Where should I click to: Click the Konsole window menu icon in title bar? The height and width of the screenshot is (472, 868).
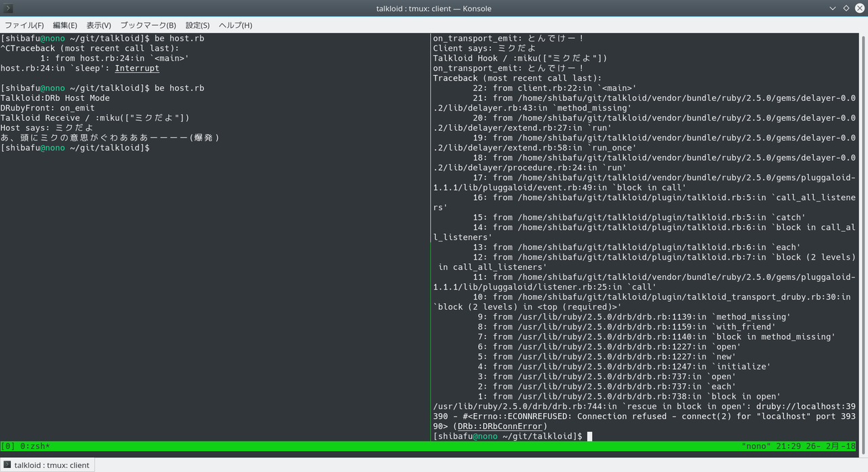click(x=8, y=8)
